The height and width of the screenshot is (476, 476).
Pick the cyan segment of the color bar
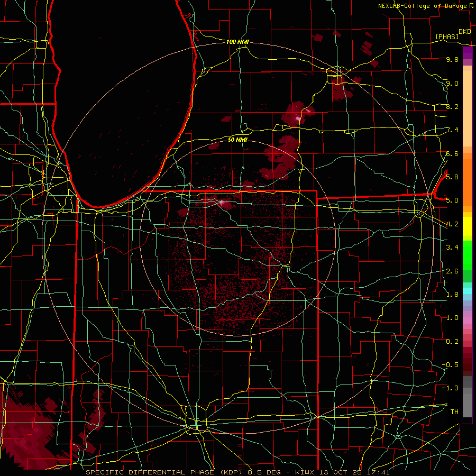click(x=467, y=291)
